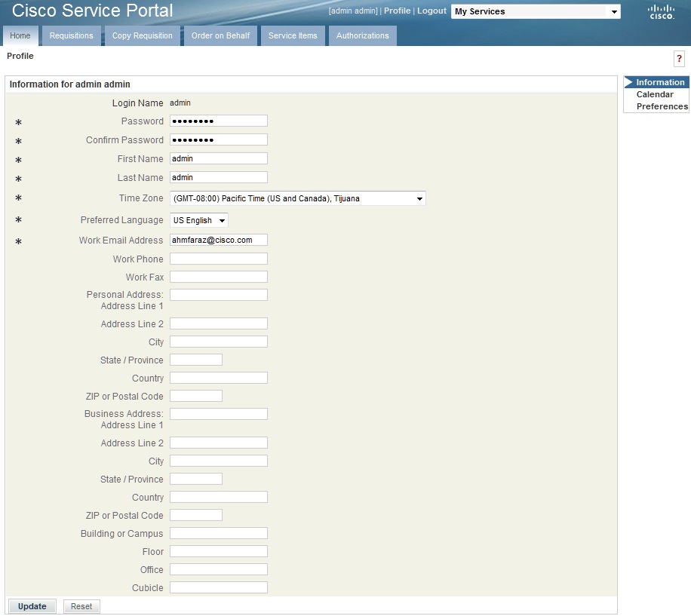
Task: Click the Country field under Personal Address
Action: click(x=219, y=378)
